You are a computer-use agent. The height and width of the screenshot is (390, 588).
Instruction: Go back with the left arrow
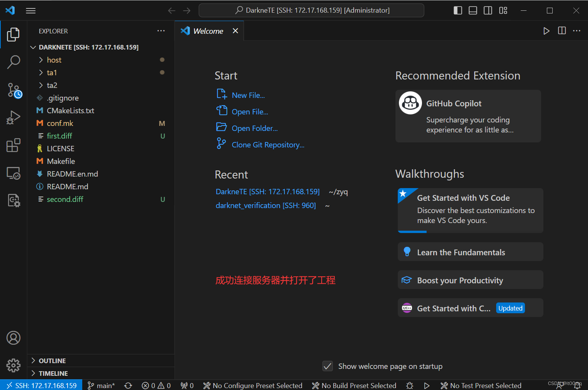pos(172,11)
